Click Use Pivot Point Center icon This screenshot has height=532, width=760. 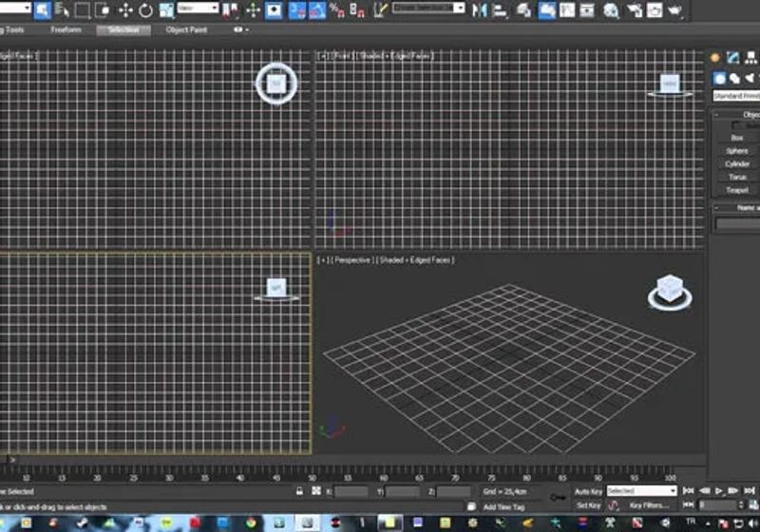pyautogui.click(x=231, y=10)
